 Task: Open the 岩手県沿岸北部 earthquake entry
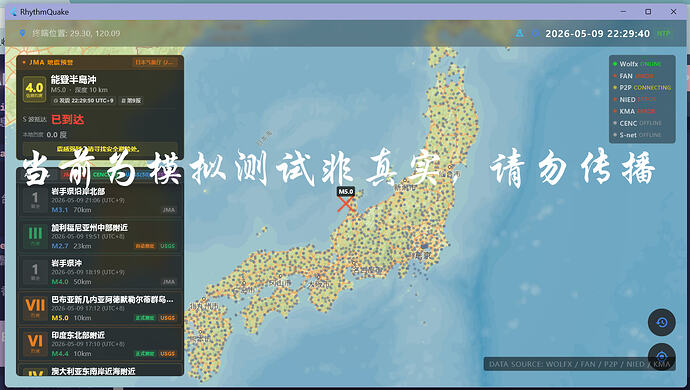coord(100,200)
